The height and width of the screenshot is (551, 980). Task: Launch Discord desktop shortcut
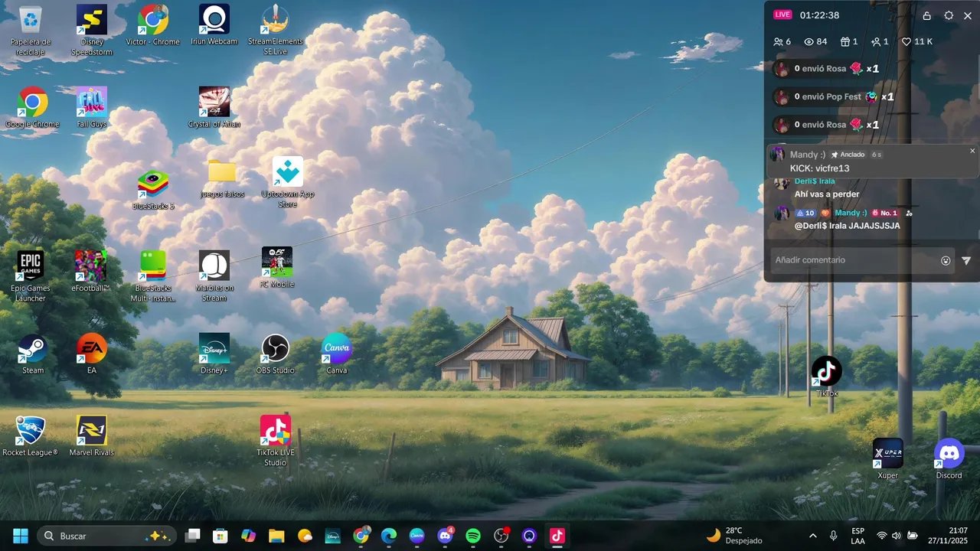click(949, 459)
